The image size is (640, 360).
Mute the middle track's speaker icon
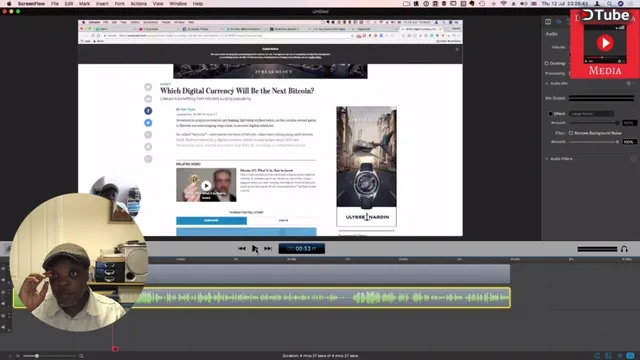[x=3, y=304]
